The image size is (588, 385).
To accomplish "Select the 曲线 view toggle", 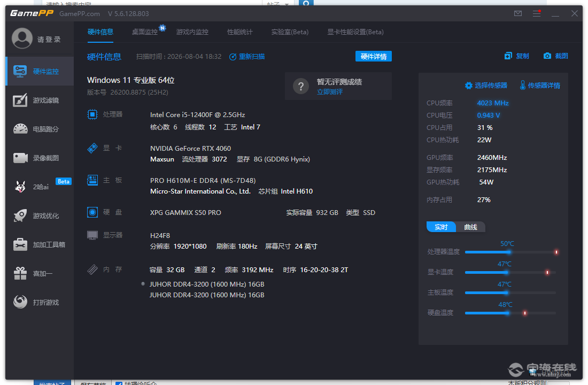I will pos(470,227).
